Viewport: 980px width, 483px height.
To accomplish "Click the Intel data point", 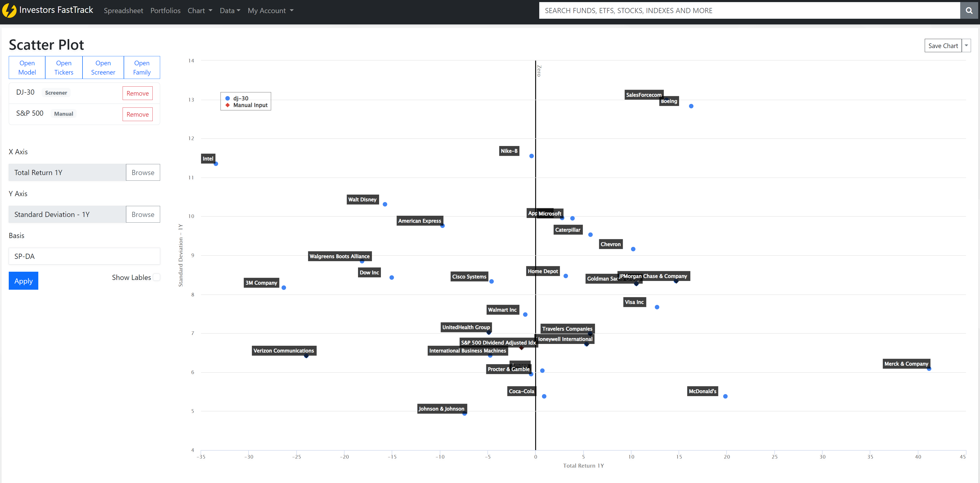I will coord(216,164).
